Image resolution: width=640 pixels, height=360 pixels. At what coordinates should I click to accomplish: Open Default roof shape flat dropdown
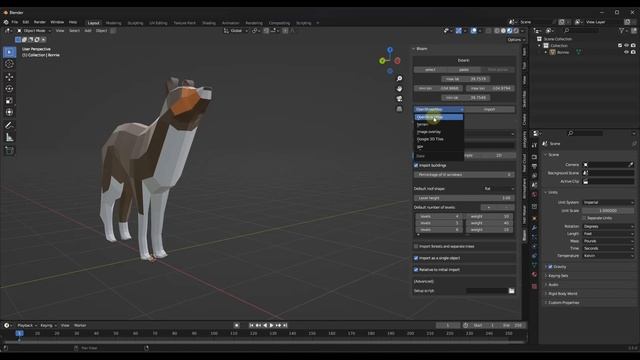pos(498,189)
